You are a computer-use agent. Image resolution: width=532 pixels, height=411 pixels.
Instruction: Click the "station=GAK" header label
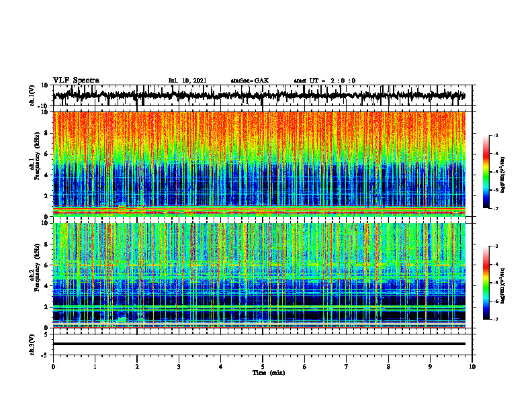[x=250, y=81]
